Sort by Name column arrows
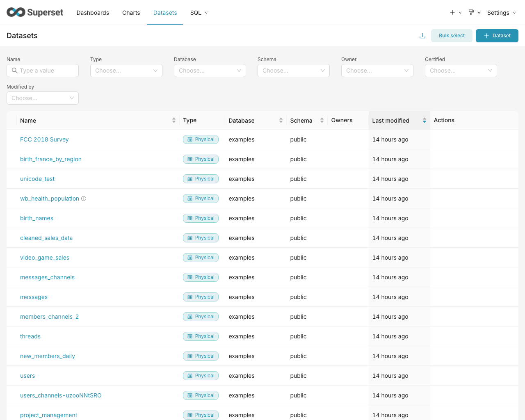Viewport: 525px width, 420px height. point(174,120)
